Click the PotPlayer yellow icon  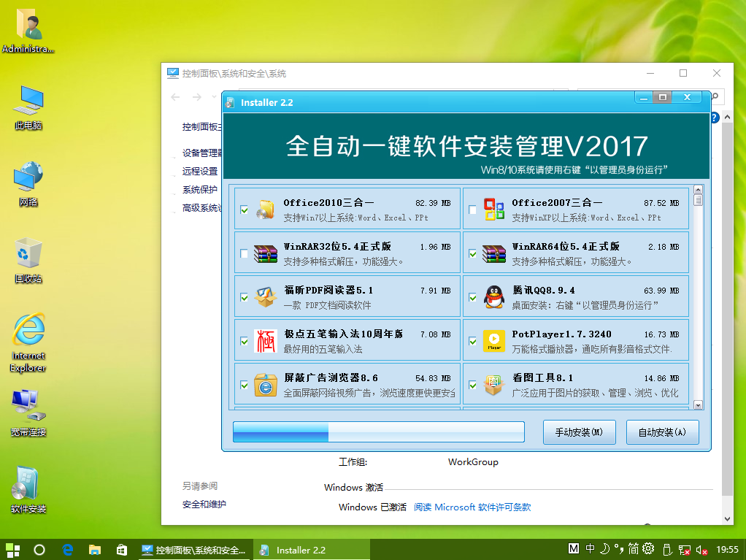494,341
